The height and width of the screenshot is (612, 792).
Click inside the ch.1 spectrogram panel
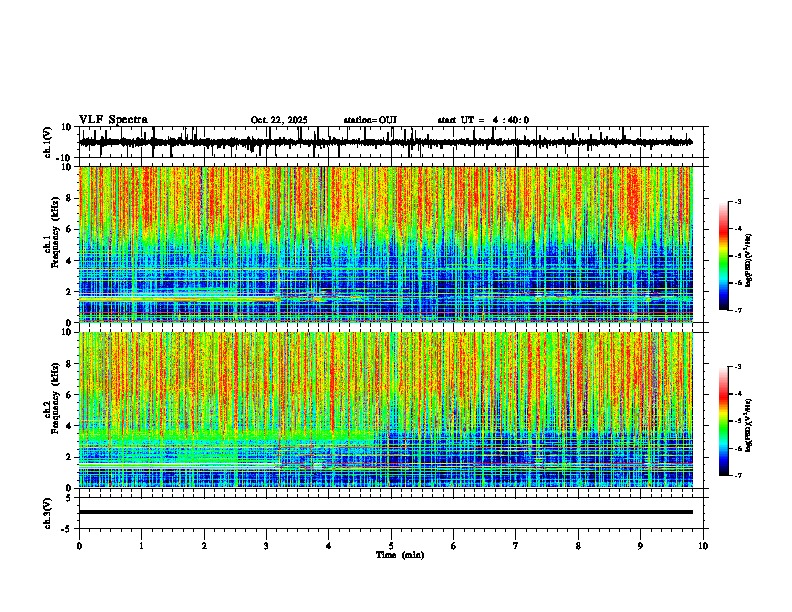point(385,244)
